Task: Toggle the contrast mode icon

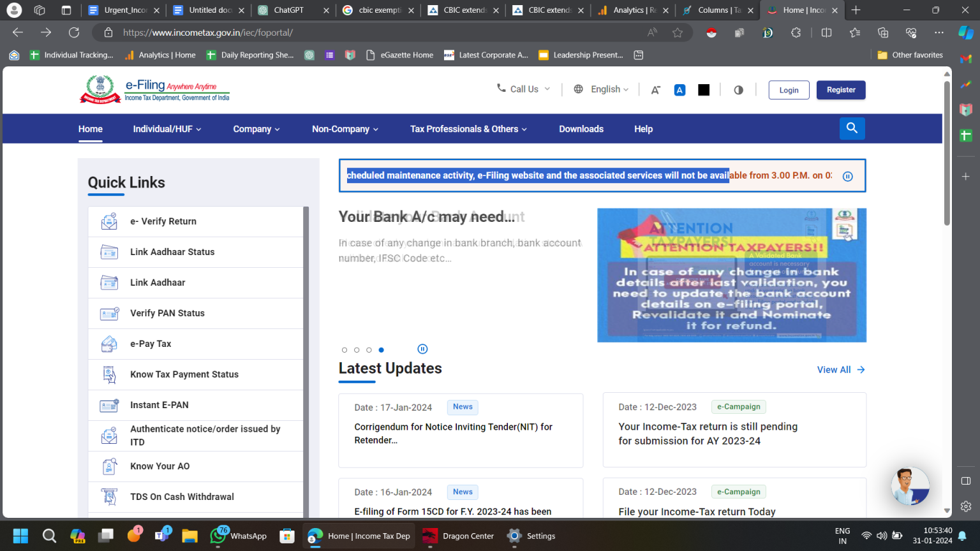Action: pos(738,90)
